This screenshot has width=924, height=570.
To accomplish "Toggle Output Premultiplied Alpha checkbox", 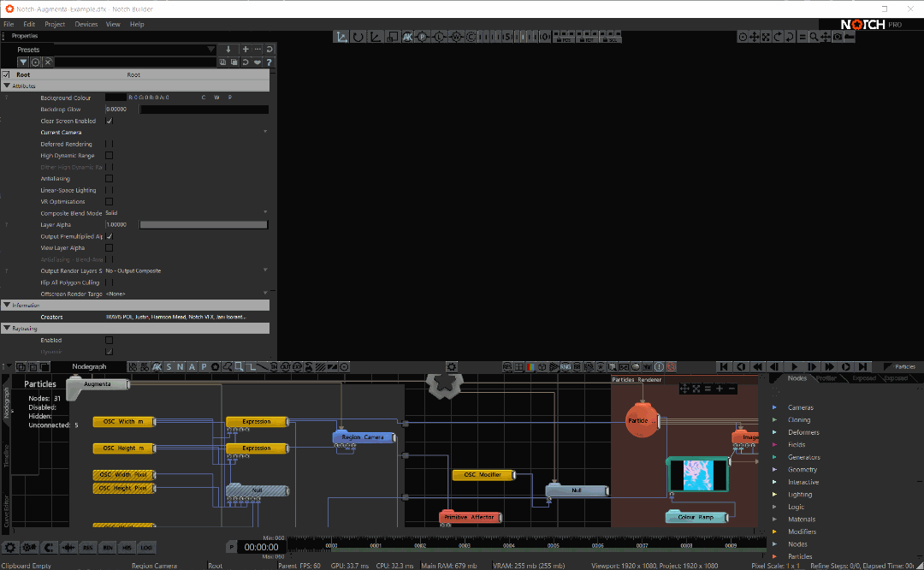I will [x=109, y=236].
